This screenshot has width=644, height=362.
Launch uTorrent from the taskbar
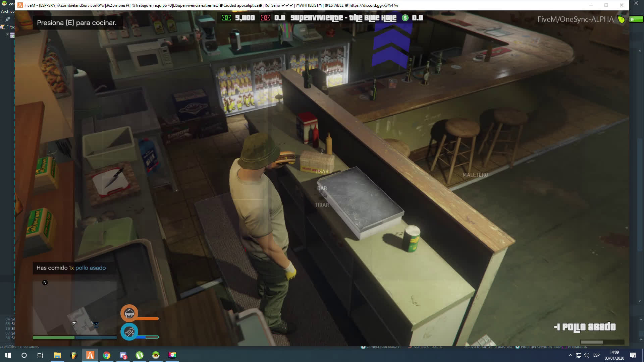pos(139,355)
